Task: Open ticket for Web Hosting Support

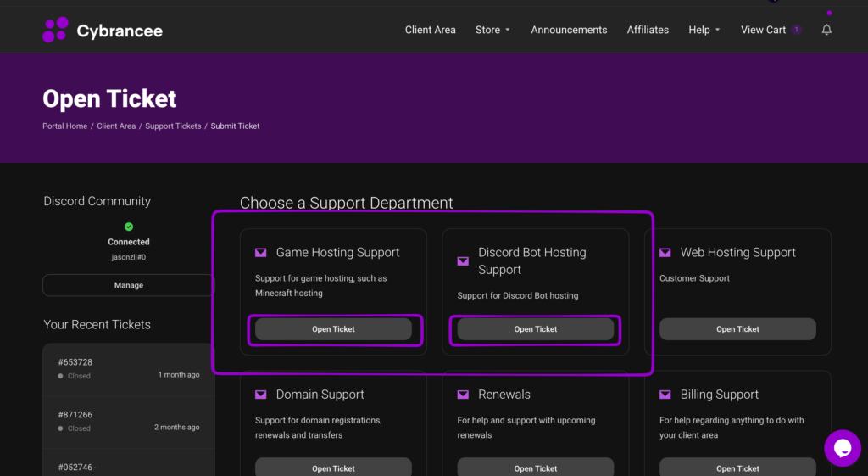Action: pyautogui.click(x=737, y=329)
